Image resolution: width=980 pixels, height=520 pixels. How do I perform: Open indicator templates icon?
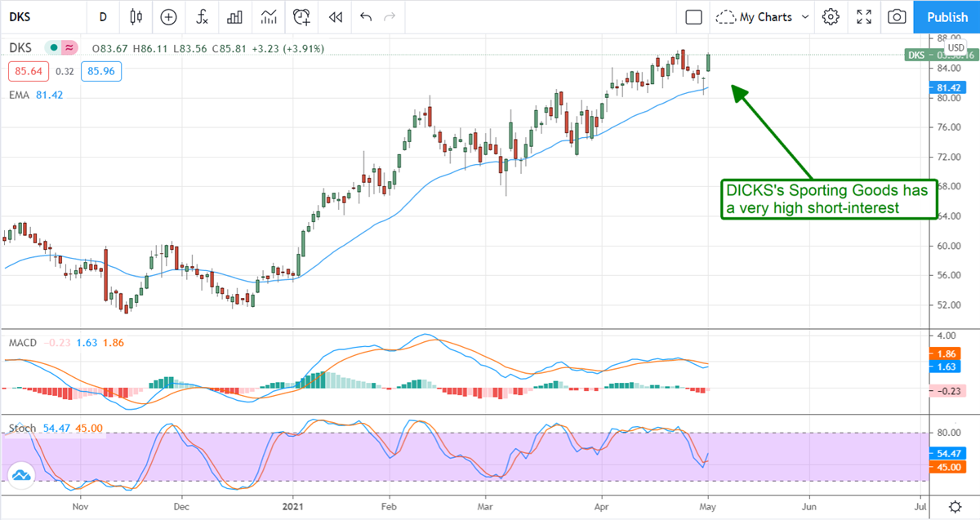pyautogui.click(x=269, y=16)
